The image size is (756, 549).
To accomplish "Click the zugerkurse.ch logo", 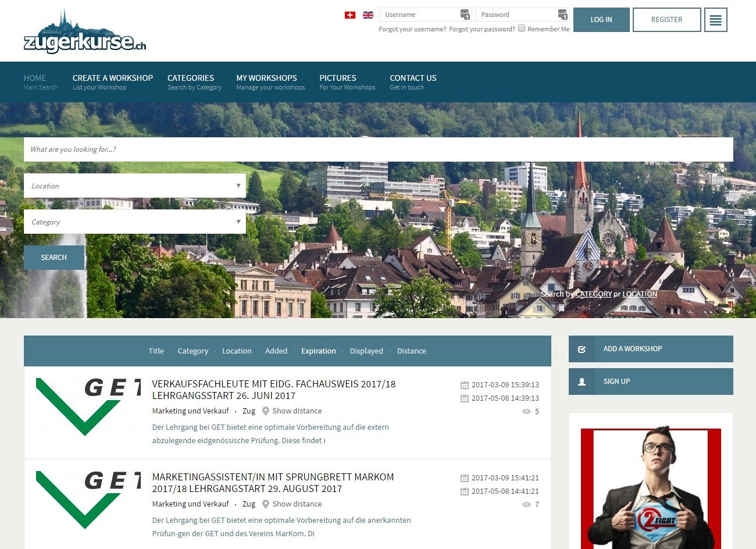I will 85,33.
